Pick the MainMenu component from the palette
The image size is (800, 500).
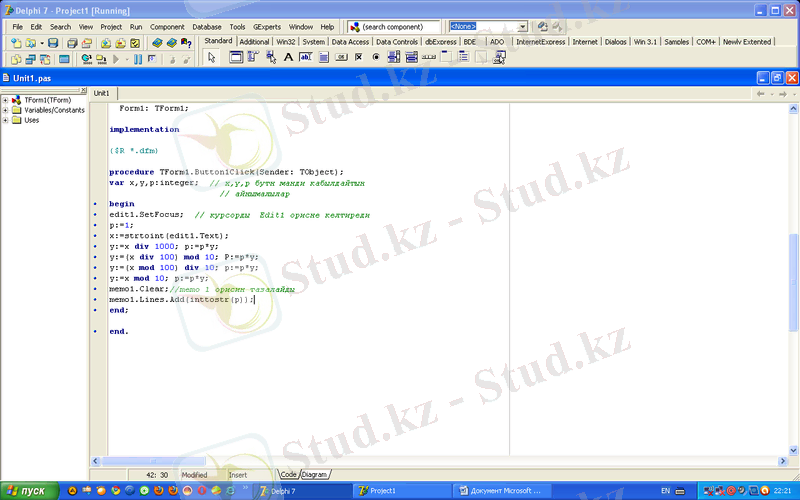point(253,57)
